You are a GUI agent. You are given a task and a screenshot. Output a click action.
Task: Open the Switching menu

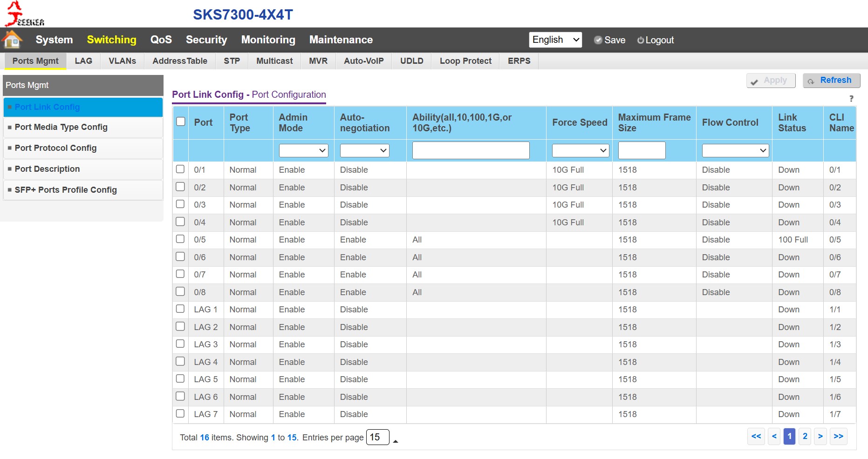(x=112, y=40)
